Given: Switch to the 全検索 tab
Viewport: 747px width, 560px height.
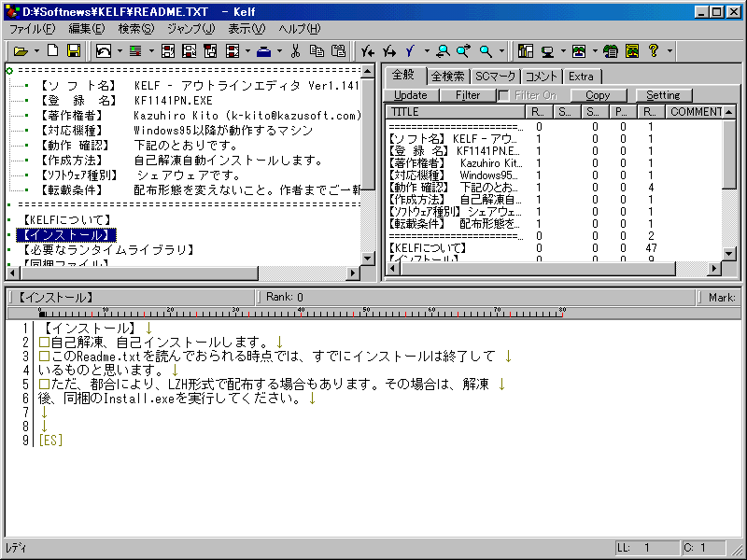Looking at the screenshot, I should point(448,77).
